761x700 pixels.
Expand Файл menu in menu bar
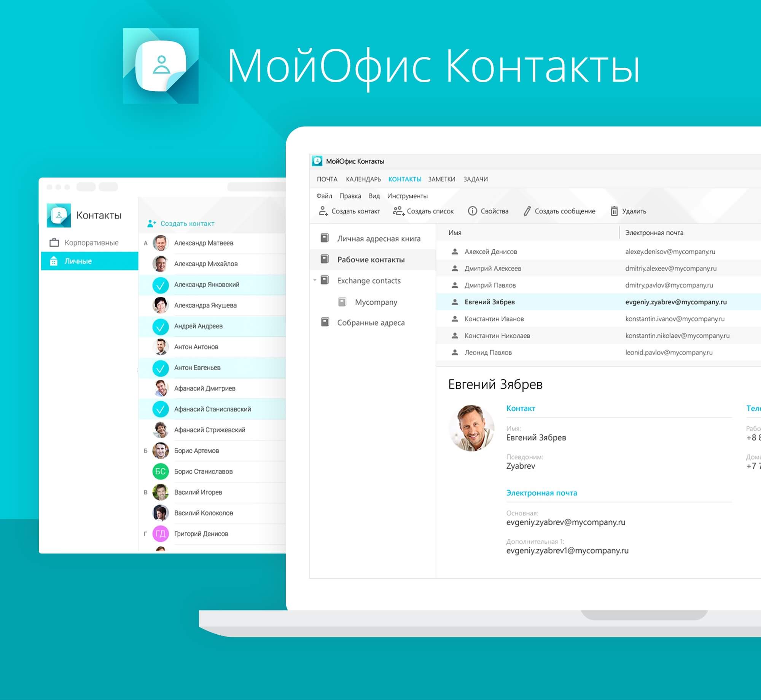(x=322, y=196)
